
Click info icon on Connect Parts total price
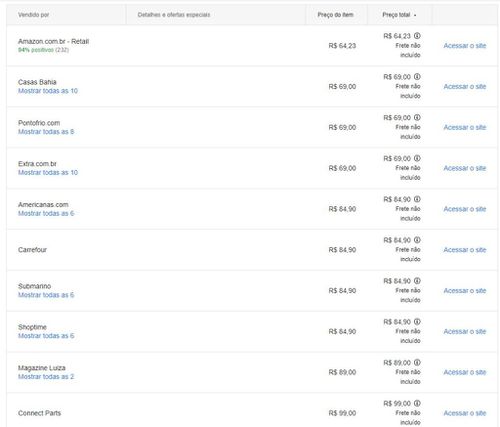[417, 403]
